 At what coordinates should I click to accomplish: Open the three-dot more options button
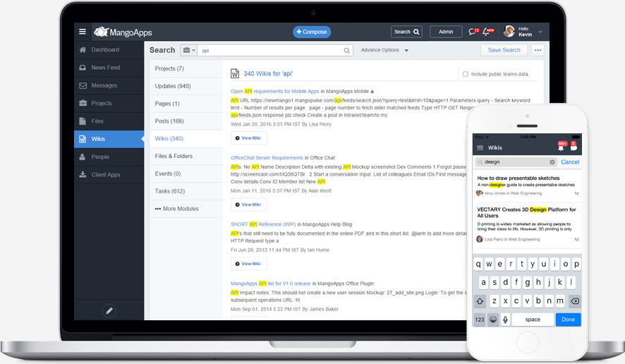tap(538, 50)
